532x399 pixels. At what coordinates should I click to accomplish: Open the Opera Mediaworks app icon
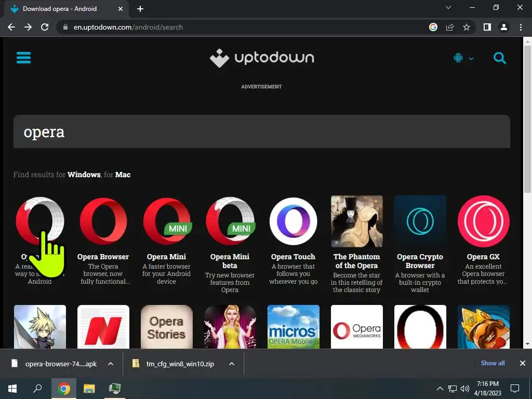click(x=356, y=327)
